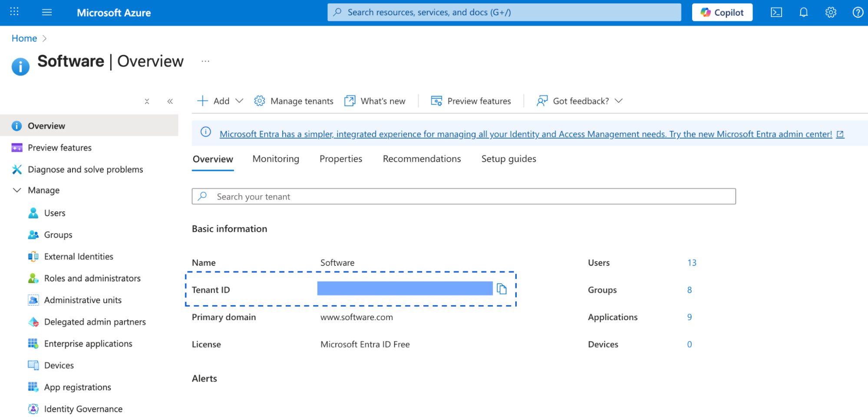
Task: Open App registrations in sidebar
Action: tap(77, 387)
